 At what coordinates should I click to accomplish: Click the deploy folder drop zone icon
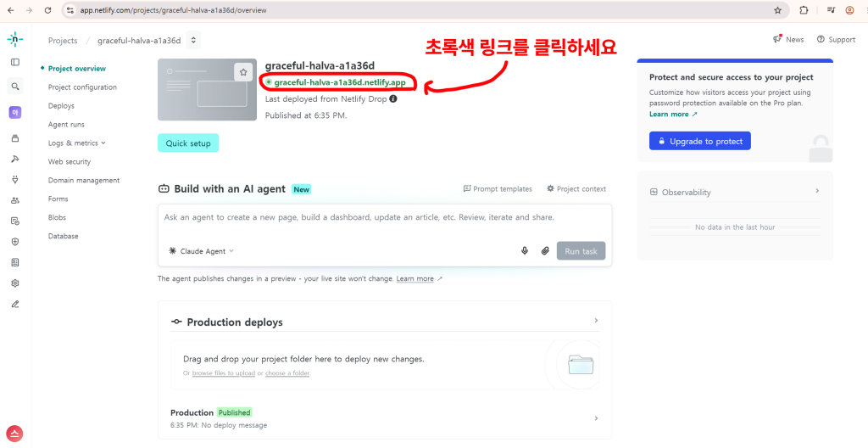click(581, 364)
